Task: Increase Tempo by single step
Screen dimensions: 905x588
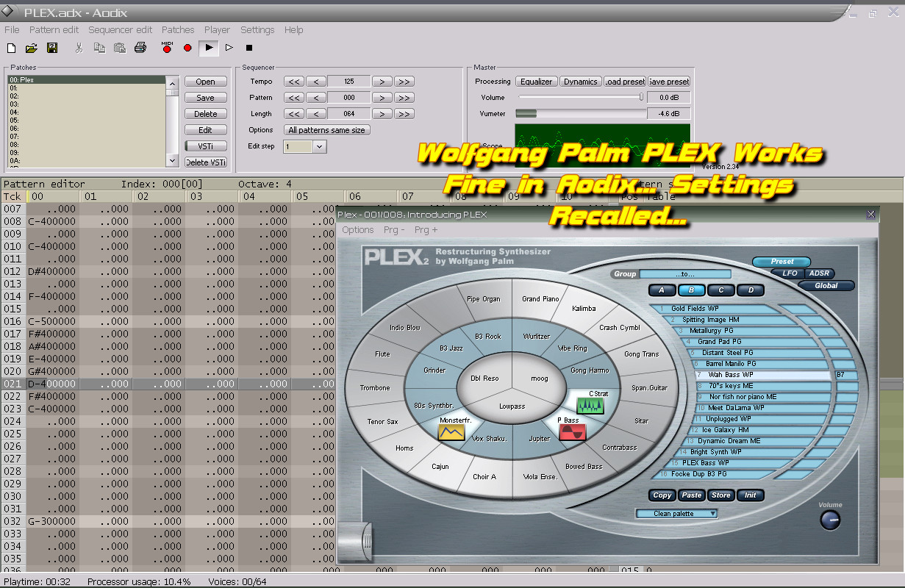Action: (x=382, y=82)
